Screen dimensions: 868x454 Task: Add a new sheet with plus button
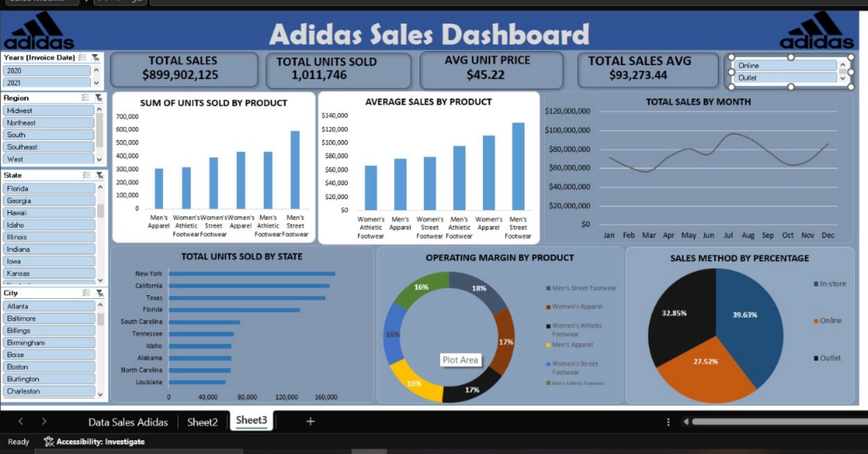tap(310, 421)
